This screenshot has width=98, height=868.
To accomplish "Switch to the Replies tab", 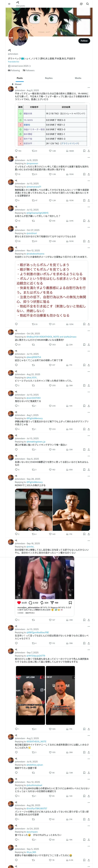I will click(49, 78).
